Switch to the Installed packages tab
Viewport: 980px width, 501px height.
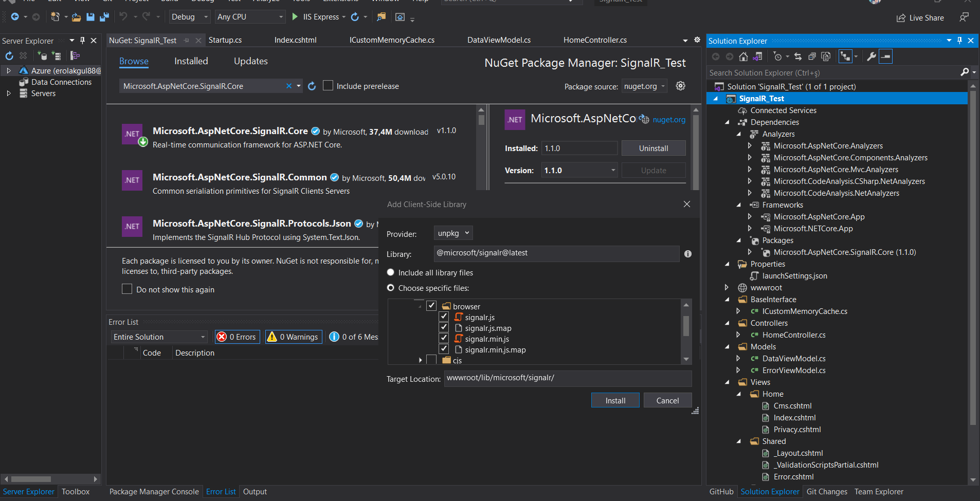coord(191,61)
